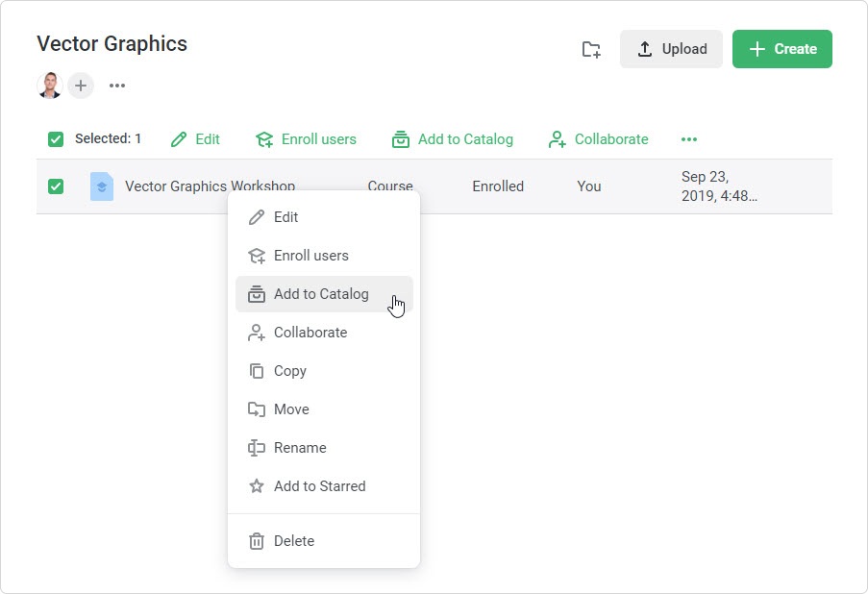
Task: Toggle the green Selected: 1 checkbox
Action: click(x=55, y=138)
